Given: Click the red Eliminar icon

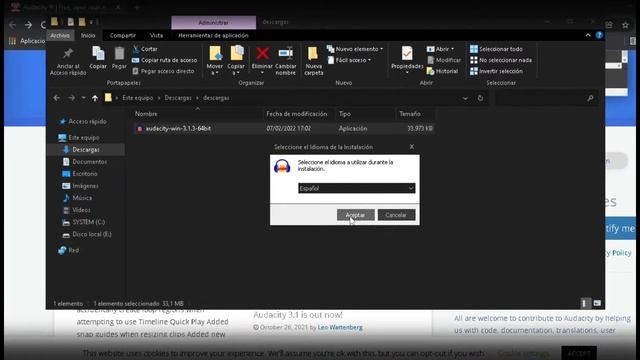Looking at the screenshot, I should [262, 53].
